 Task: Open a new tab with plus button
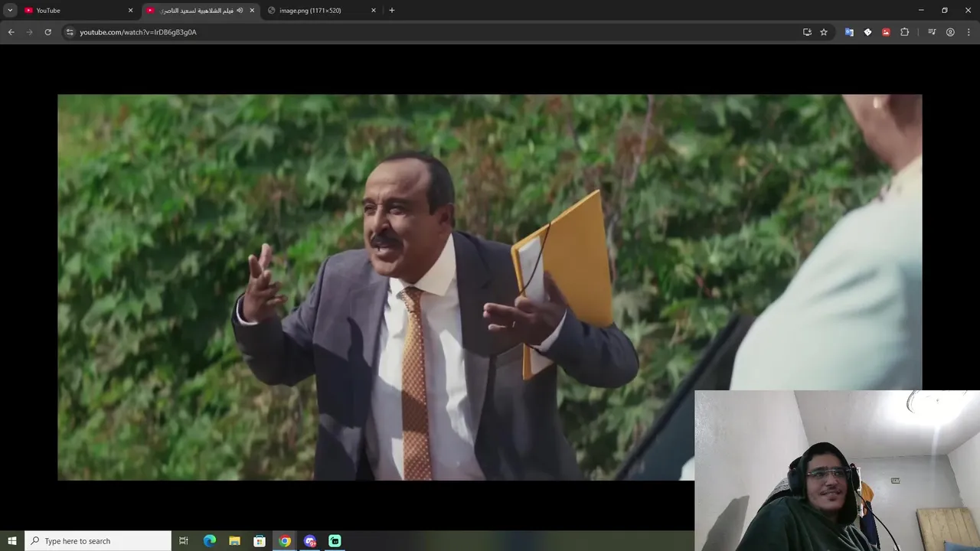[392, 10]
